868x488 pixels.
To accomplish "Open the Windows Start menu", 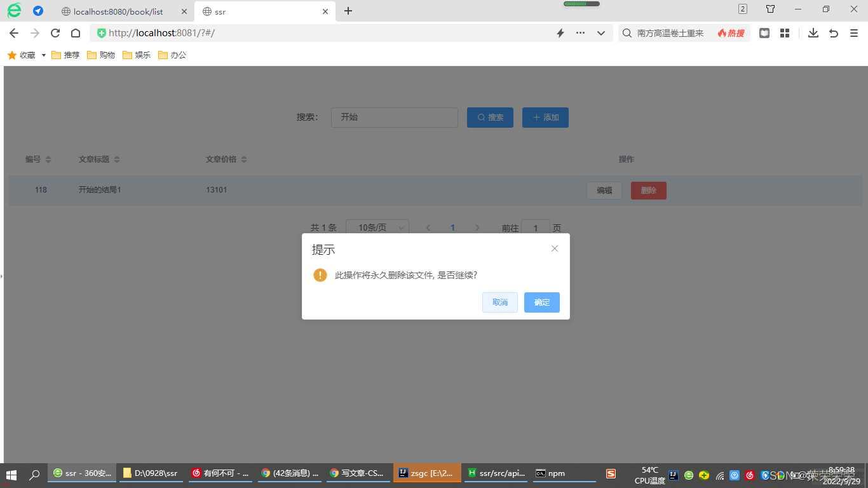I will [11, 475].
